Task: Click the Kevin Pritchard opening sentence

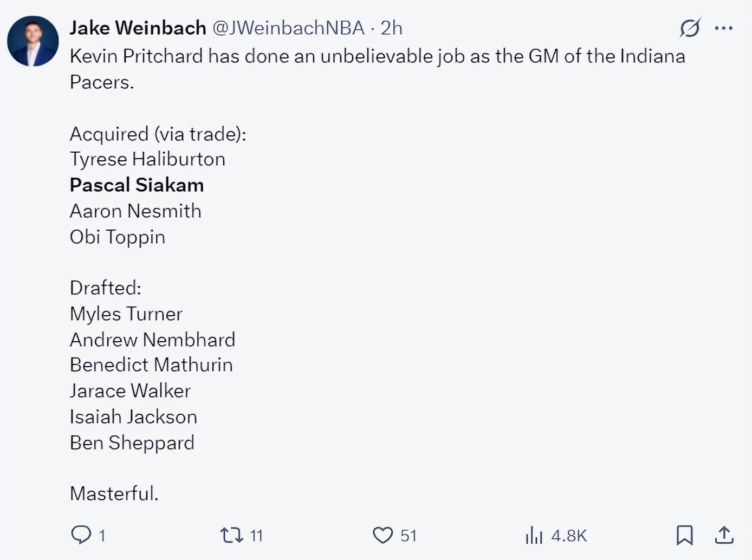Action: click(x=377, y=56)
